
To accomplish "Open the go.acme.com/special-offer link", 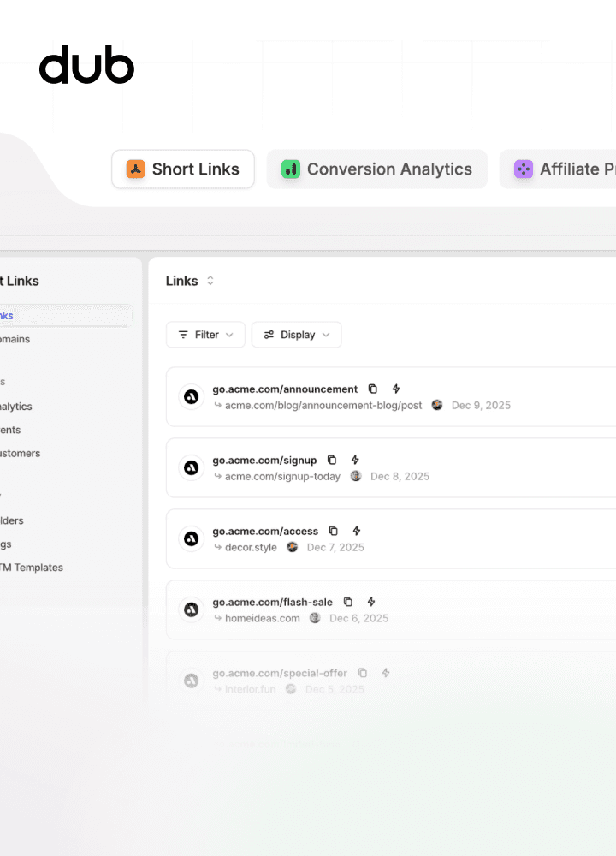I will (x=280, y=673).
